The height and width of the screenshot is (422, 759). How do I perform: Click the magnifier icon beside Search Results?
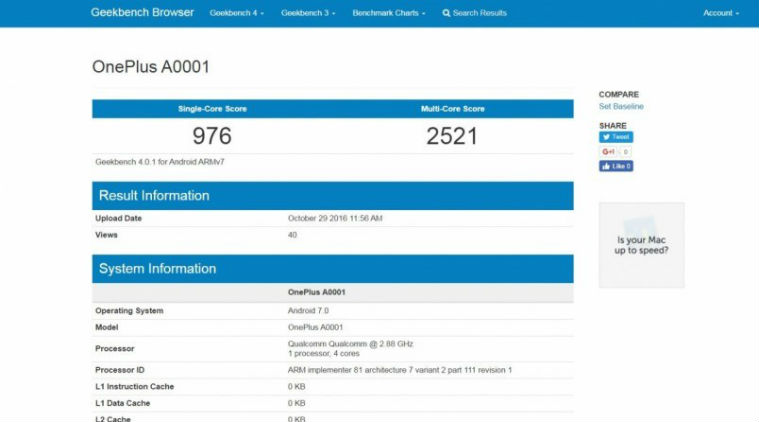click(446, 13)
